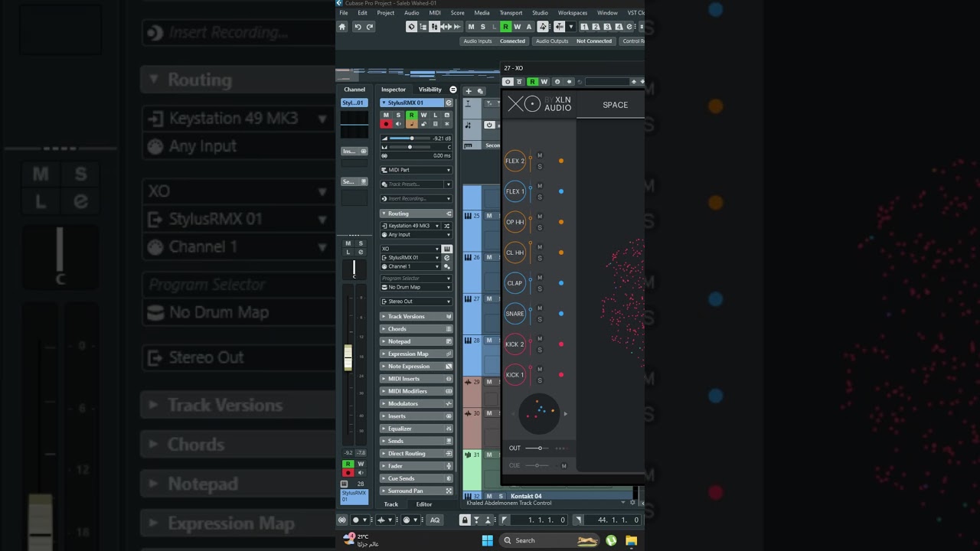The height and width of the screenshot is (551, 980).
Task: Open the Cubase home hub icon
Action: tap(342, 27)
